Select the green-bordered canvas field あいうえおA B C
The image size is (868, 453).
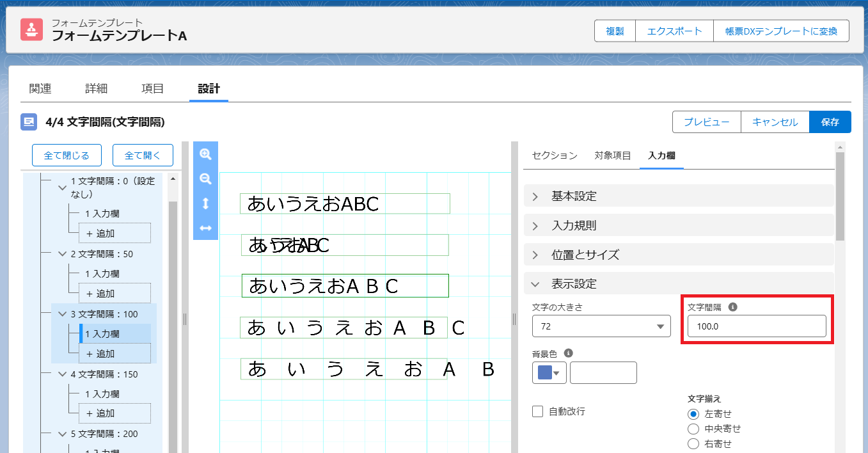(x=345, y=285)
